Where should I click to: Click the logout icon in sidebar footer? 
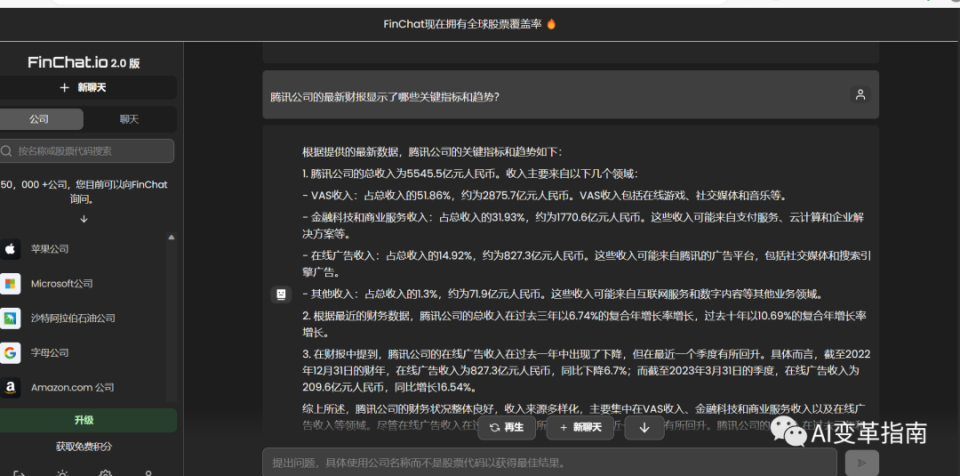pos(19,473)
